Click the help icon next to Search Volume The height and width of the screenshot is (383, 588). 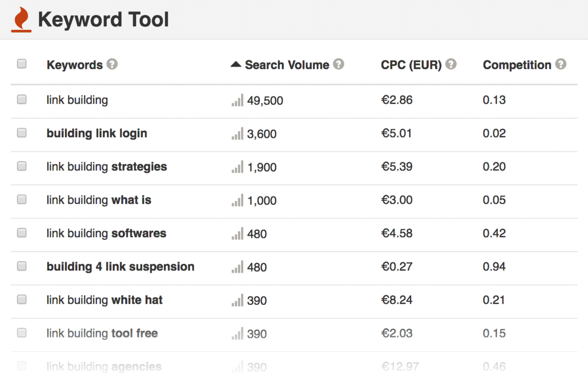pos(338,64)
